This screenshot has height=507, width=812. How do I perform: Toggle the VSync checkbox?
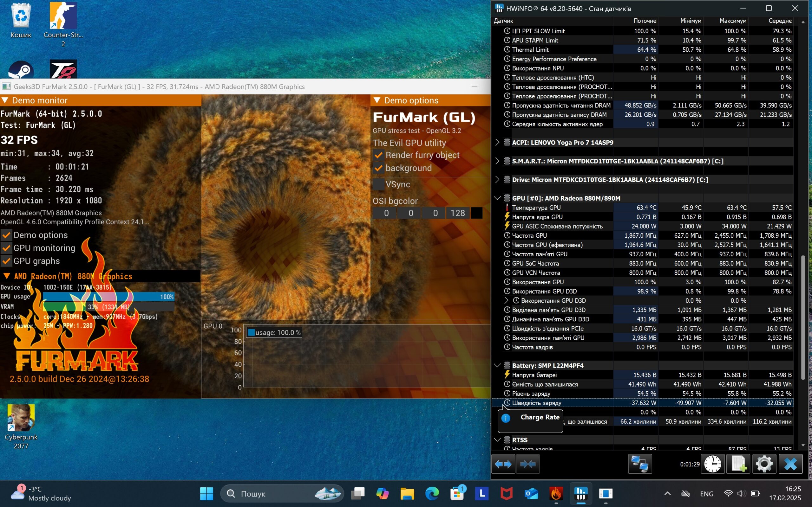pos(378,184)
